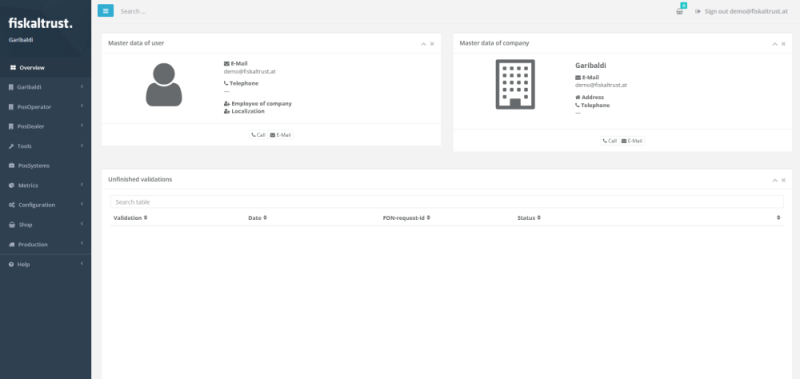The width and height of the screenshot is (800, 379).
Task: Expand the Production menu
Action: coord(45,244)
